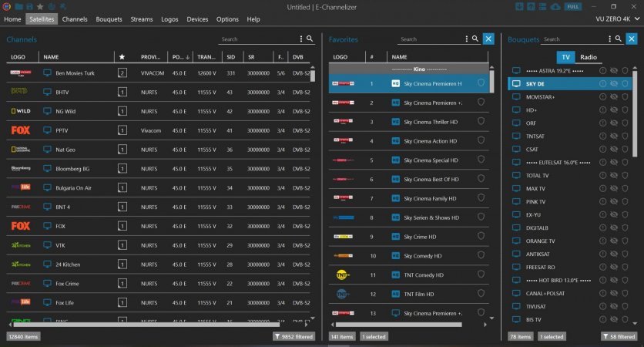
Task: Click the FULL mode badge
Action: click(572, 7)
